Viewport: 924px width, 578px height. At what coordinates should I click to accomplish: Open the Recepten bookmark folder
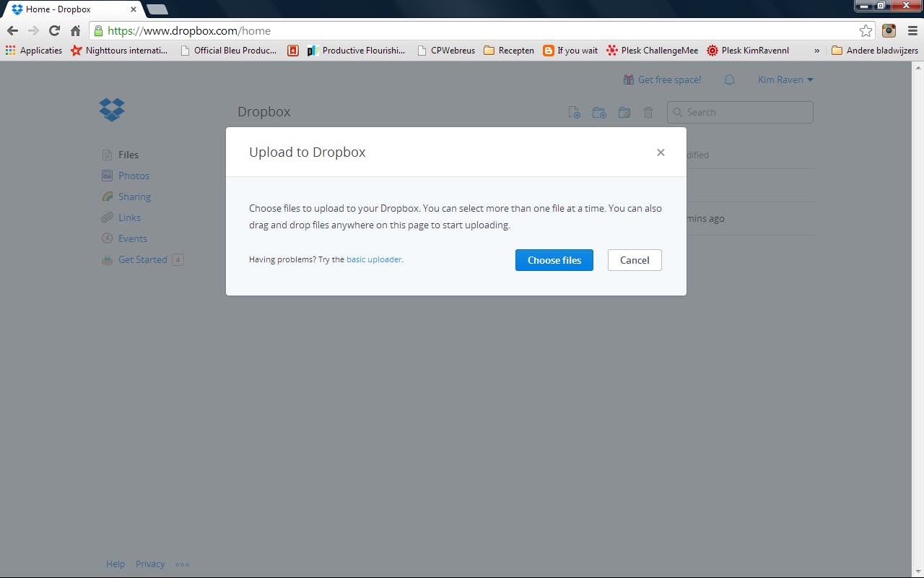pyautogui.click(x=509, y=51)
